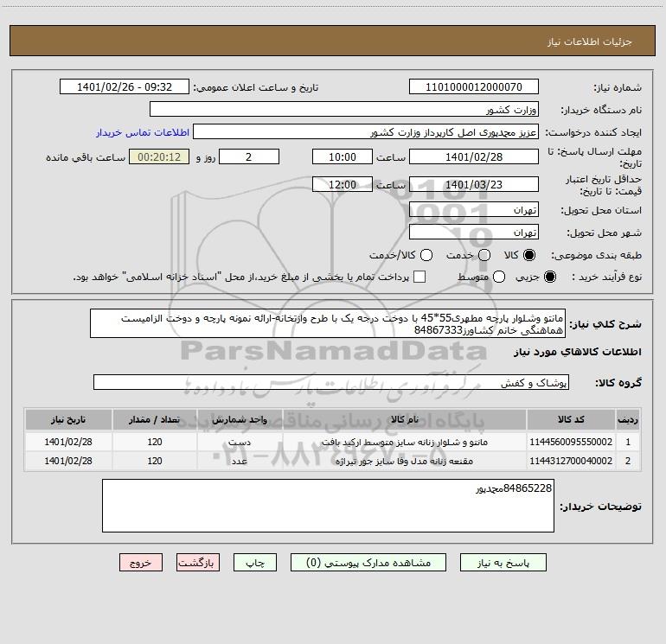Click quantity 120 in the مانتو row
This screenshot has height=644, width=666.
[155, 442]
